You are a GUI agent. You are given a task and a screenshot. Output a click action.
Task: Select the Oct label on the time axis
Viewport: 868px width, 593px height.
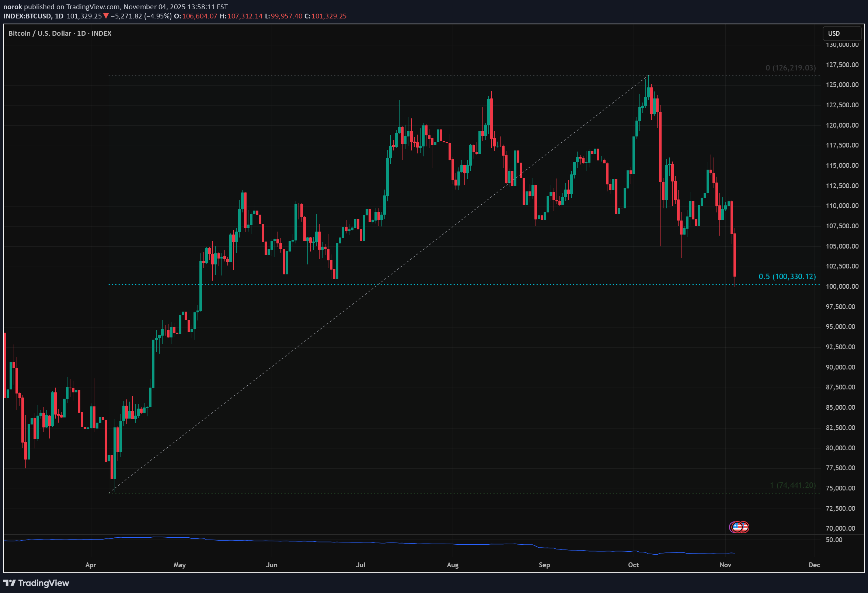pyautogui.click(x=633, y=565)
